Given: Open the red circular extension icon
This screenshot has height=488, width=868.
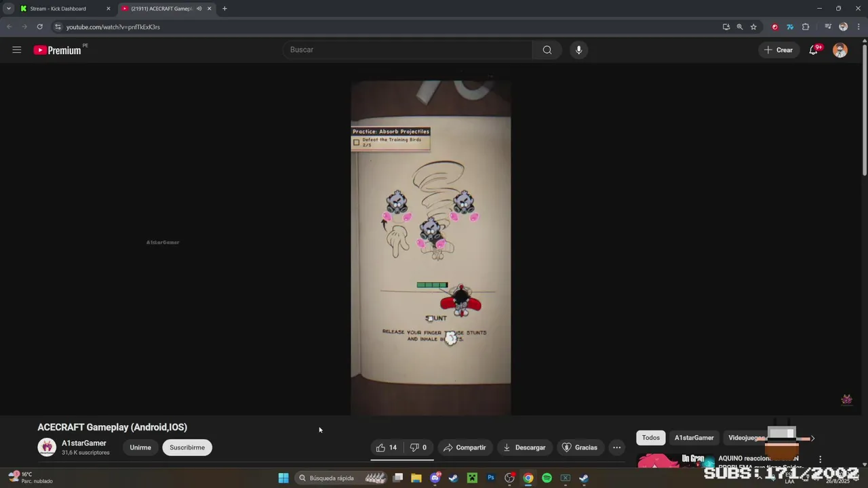Looking at the screenshot, I should [774, 27].
